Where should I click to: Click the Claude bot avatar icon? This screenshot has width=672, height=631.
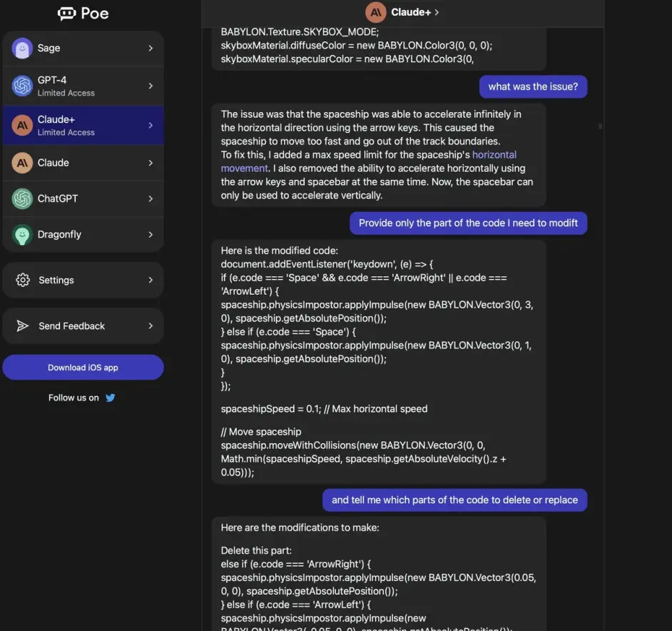click(x=22, y=163)
